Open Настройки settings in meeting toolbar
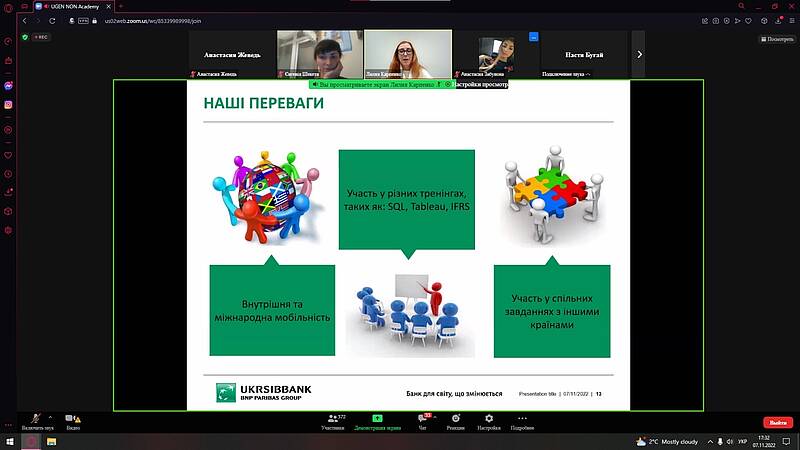800x450 pixels. pos(488,419)
